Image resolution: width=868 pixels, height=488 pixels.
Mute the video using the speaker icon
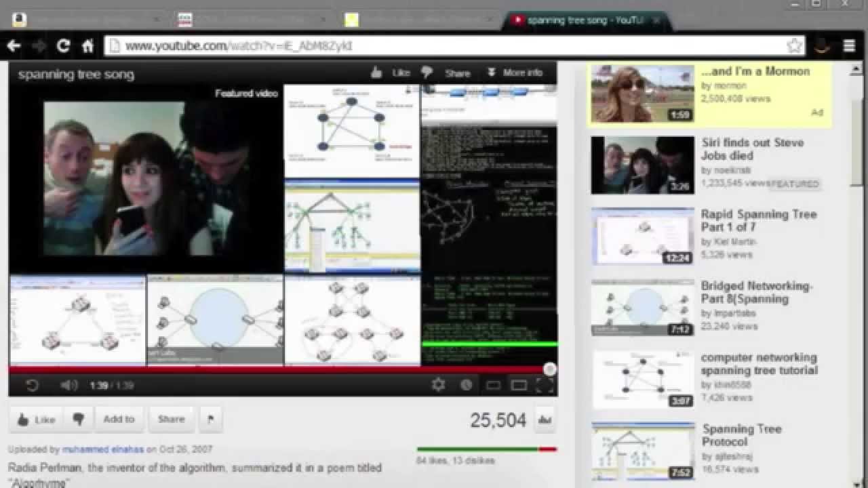coord(69,385)
